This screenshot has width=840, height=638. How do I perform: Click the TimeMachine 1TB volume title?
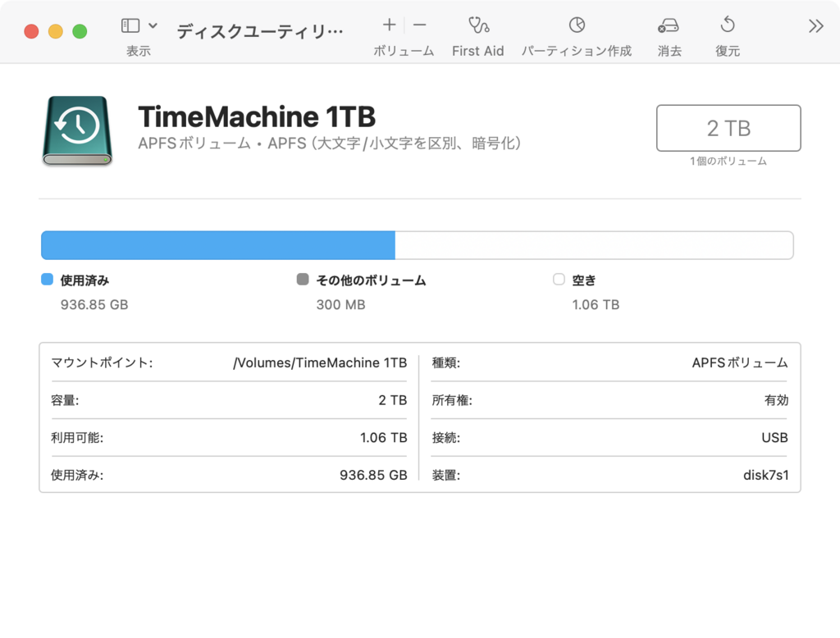tap(257, 116)
